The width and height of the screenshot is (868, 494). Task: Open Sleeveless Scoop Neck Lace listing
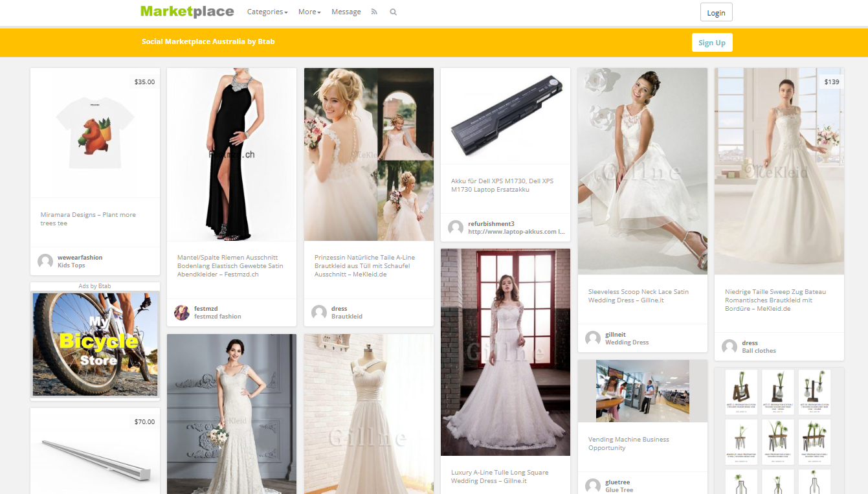pos(638,296)
